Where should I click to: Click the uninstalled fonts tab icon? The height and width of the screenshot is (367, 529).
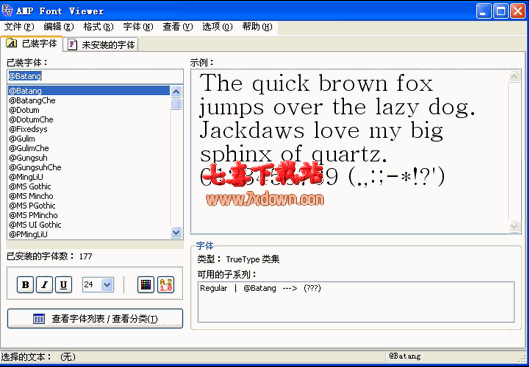tap(72, 45)
